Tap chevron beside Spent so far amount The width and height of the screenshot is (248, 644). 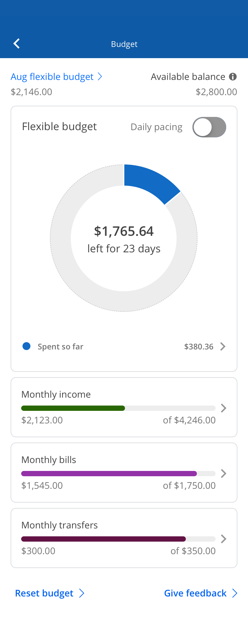click(223, 346)
